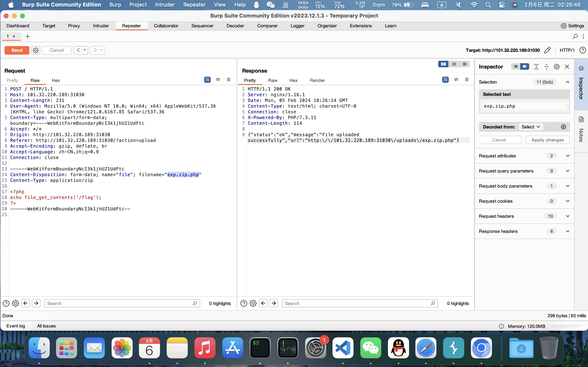Open Response panel hamburger menu icon
Image resolution: width=588 pixels, height=367 pixels.
(467, 80)
